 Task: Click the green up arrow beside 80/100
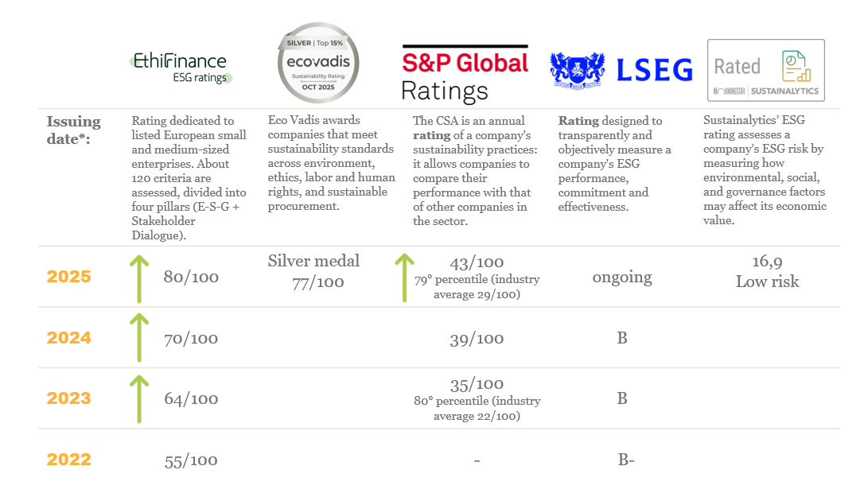pos(139,278)
